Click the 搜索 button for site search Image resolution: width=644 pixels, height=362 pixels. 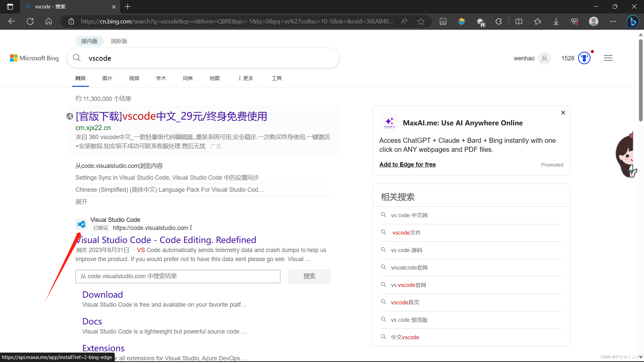pos(309,276)
